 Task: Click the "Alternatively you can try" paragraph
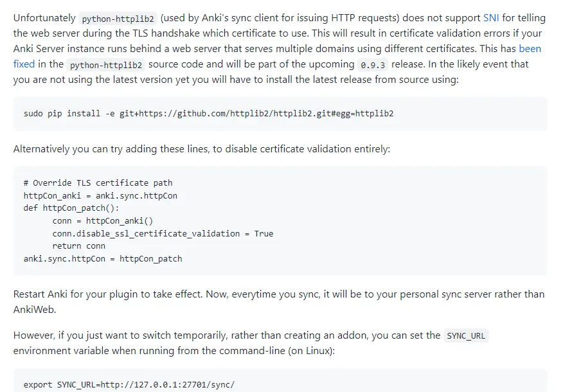(202, 149)
